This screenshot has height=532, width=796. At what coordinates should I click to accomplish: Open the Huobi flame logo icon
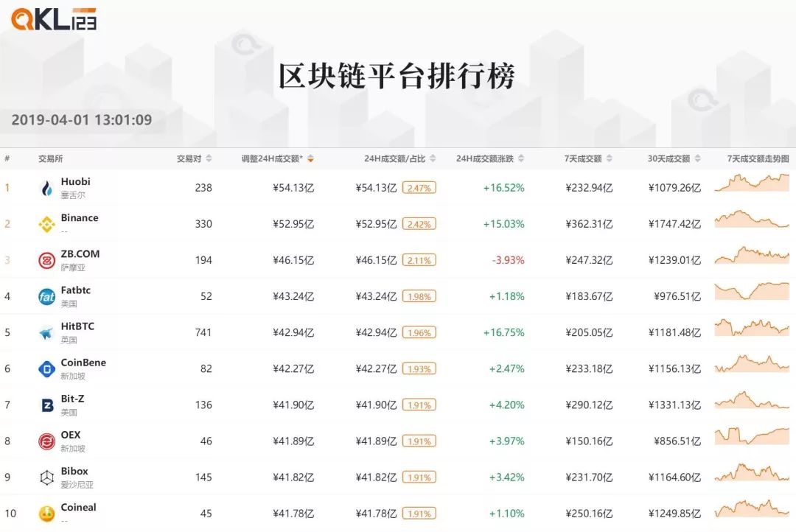coord(46,189)
